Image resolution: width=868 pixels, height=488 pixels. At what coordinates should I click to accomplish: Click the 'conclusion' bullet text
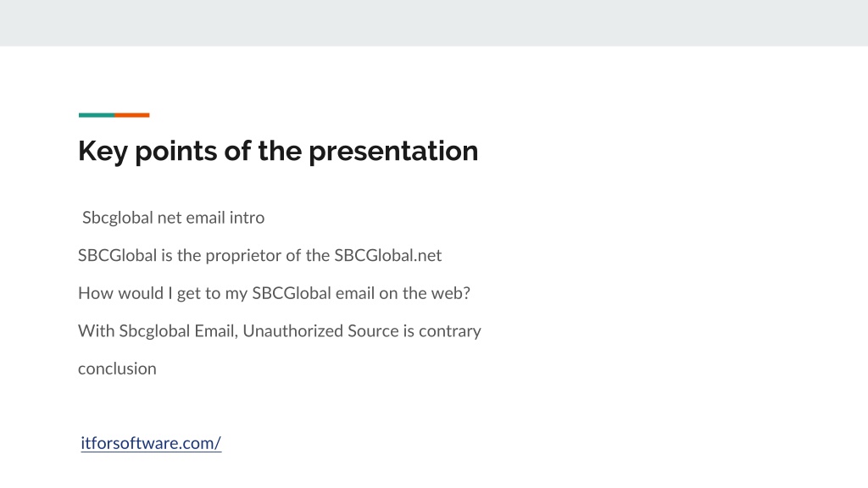117,369
